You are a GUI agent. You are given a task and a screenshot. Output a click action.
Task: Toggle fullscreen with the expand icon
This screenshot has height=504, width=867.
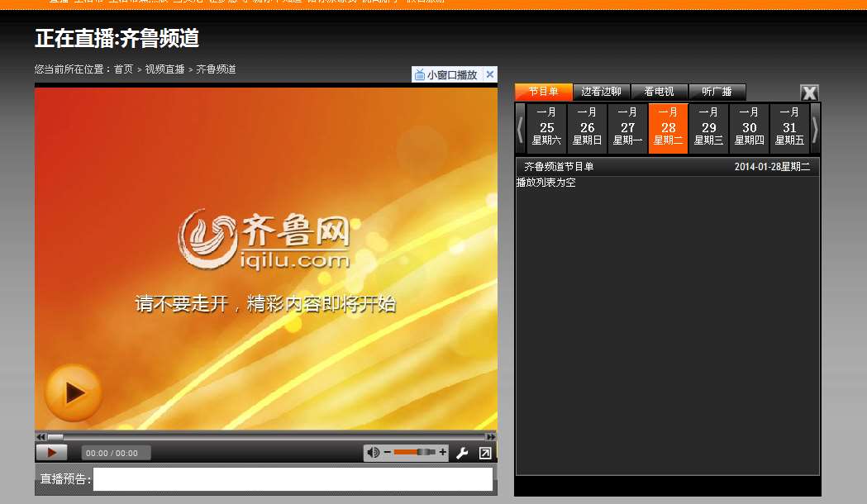pyautogui.click(x=485, y=453)
